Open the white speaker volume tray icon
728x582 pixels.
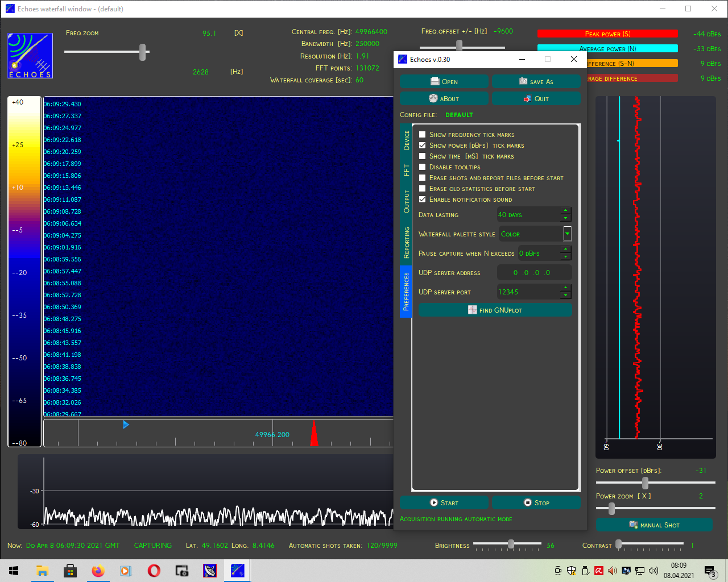click(653, 571)
